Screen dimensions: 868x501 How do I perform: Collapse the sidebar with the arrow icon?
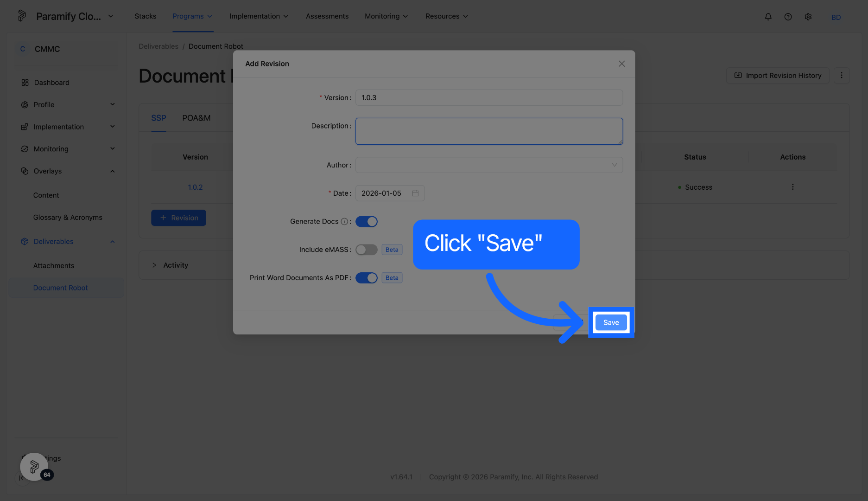point(22,477)
